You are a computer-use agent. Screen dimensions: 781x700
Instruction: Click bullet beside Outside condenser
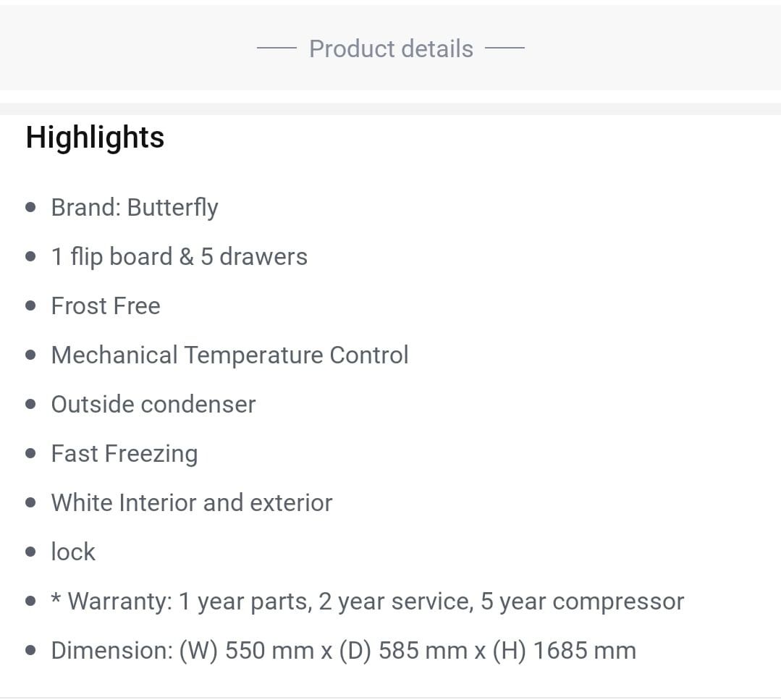click(x=30, y=405)
